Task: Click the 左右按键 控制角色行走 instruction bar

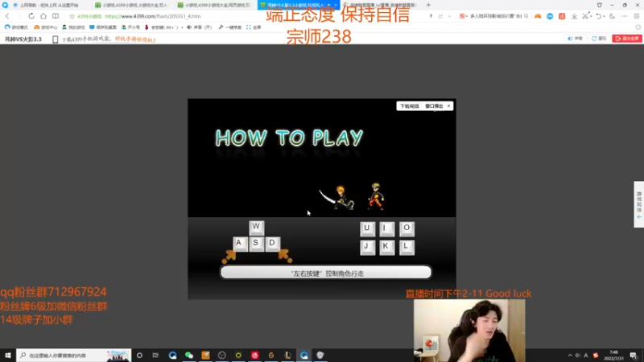Action: click(326, 273)
